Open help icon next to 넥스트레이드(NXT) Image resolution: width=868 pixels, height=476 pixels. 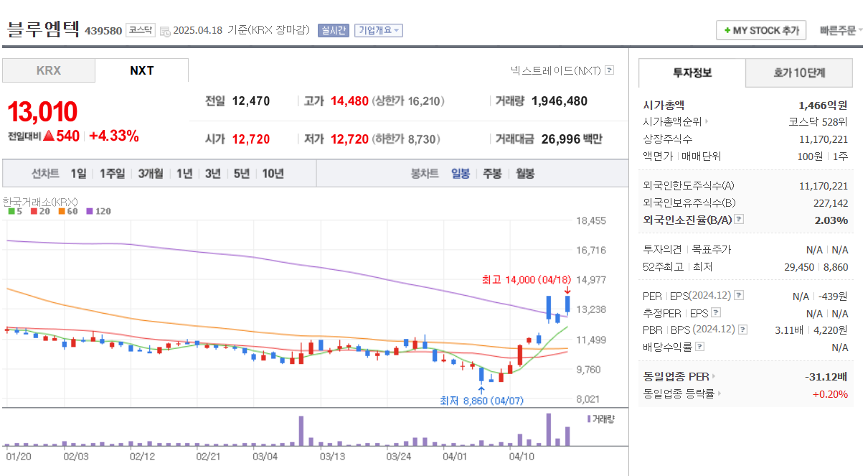(x=609, y=70)
